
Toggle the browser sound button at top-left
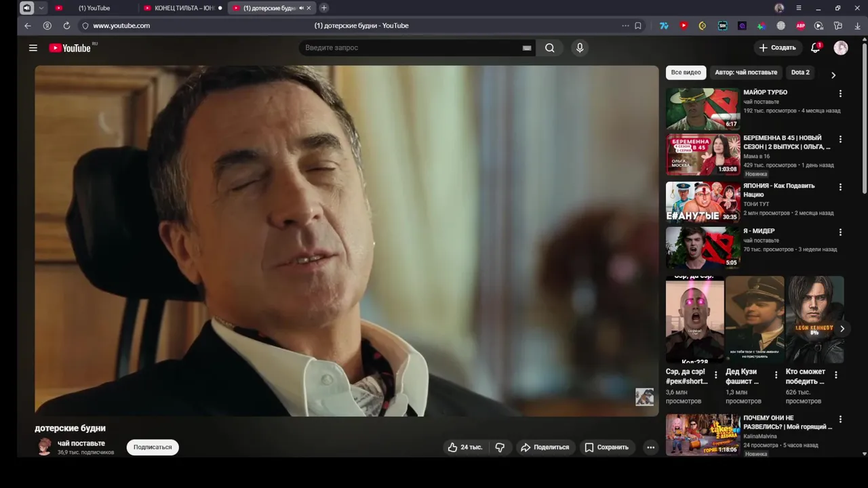point(26,8)
